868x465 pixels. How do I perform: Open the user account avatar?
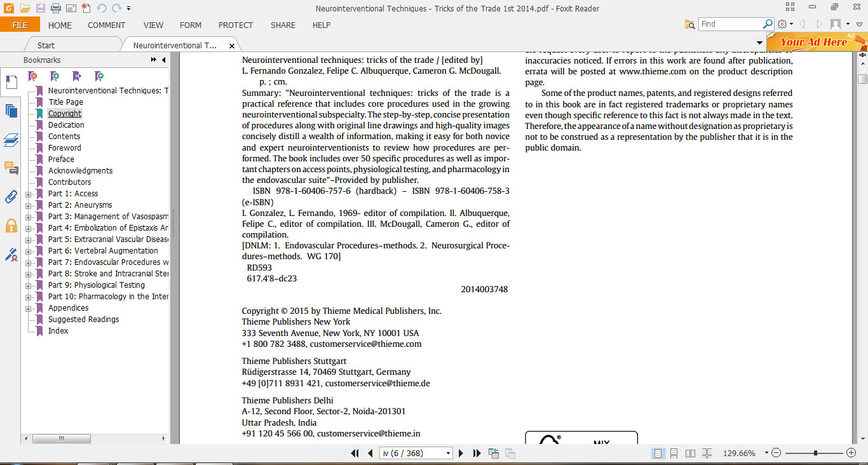pyautogui.click(x=836, y=24)
